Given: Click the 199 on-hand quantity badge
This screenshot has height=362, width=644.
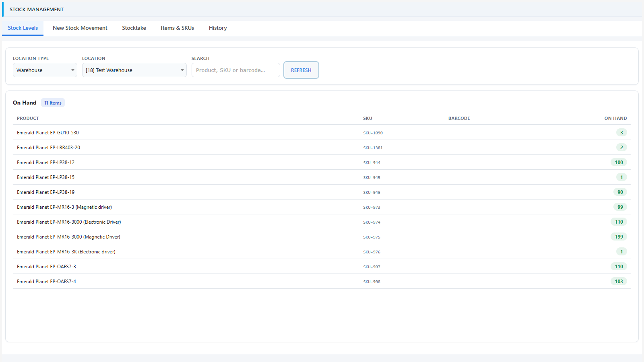Looking at the screenshot, I should click(619, 237).
